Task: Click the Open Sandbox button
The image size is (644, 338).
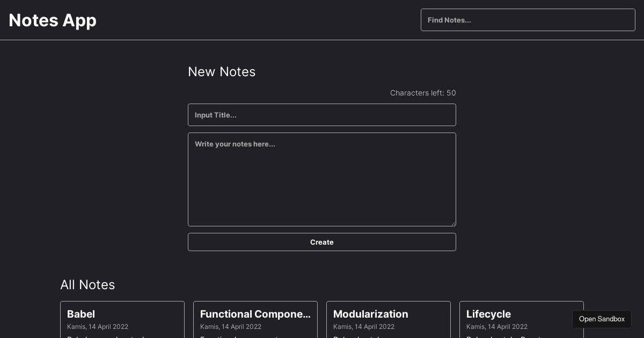Action: (x=602, y=319)
